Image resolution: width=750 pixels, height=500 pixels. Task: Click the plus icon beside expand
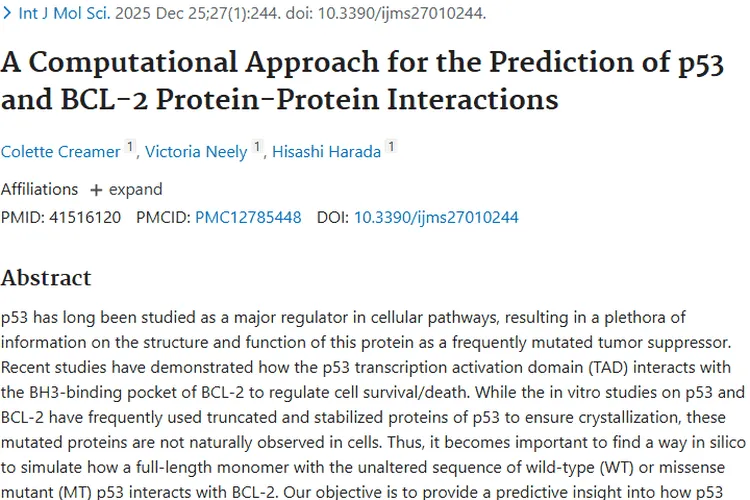click(x=96, y=190)
